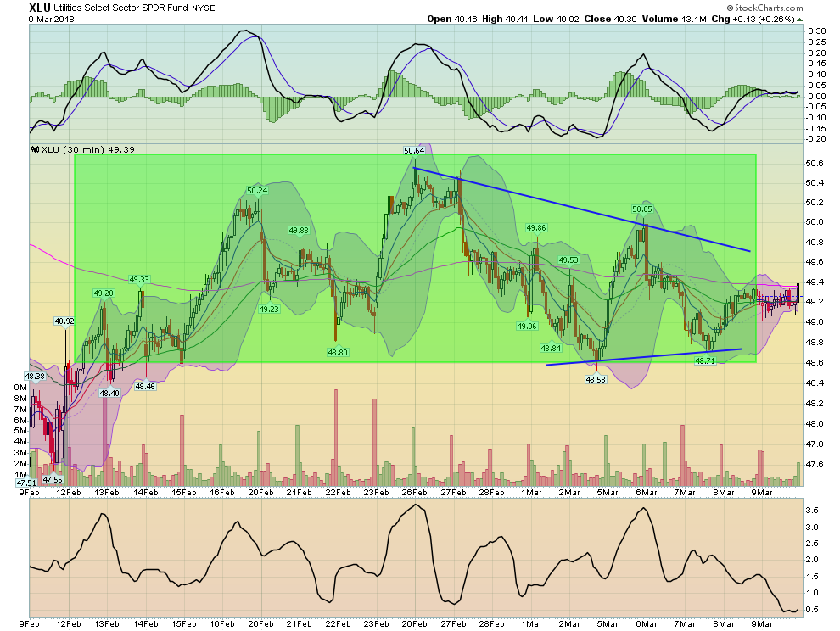
Task: Click the 26Feb date directly below the volume bars
Action: tap(414, 492)
